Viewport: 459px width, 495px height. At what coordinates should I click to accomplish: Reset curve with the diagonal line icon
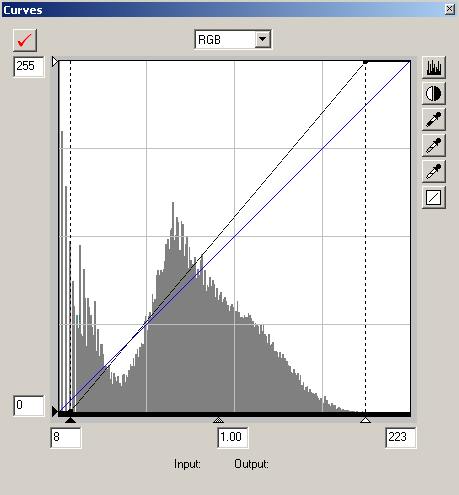(434, 197)
